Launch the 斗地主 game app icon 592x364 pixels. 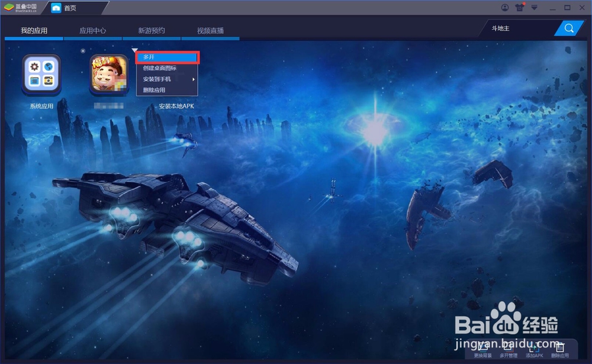point(109,75)
